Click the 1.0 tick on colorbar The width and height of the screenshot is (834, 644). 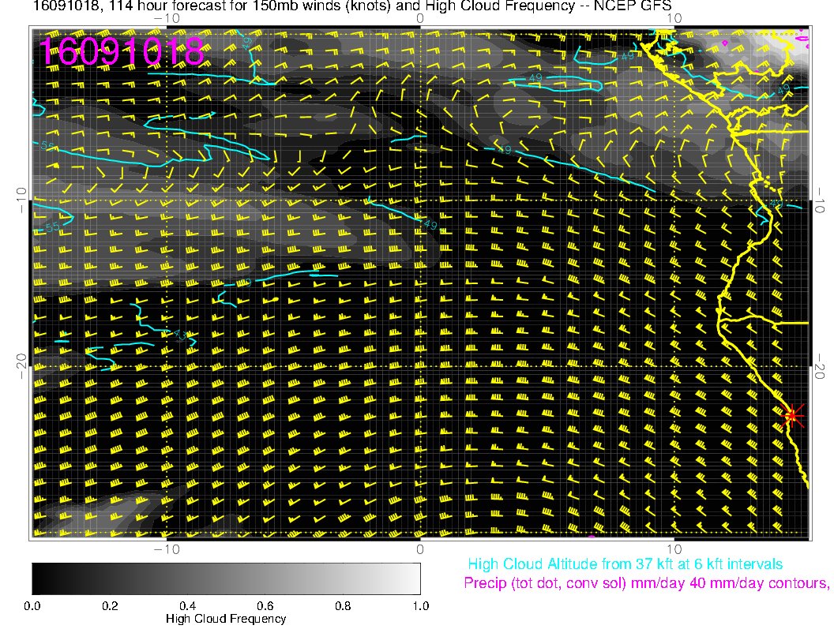[x=419, y=606]
